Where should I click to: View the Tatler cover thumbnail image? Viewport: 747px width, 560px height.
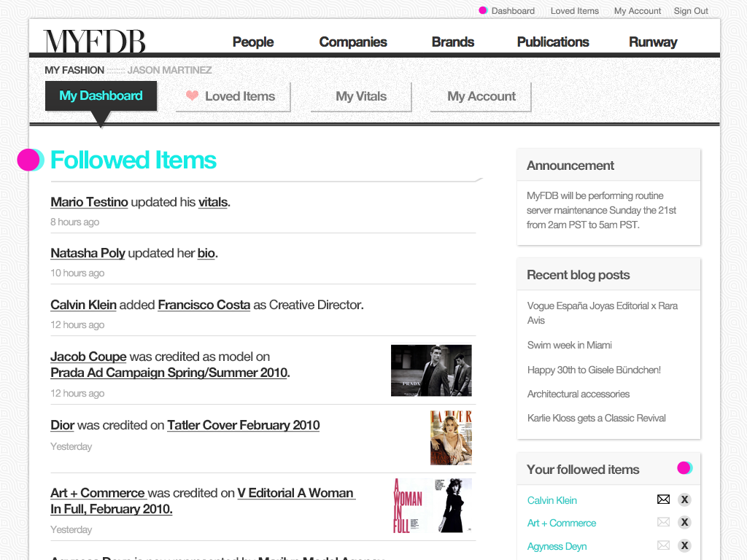(x=451, y=437)
